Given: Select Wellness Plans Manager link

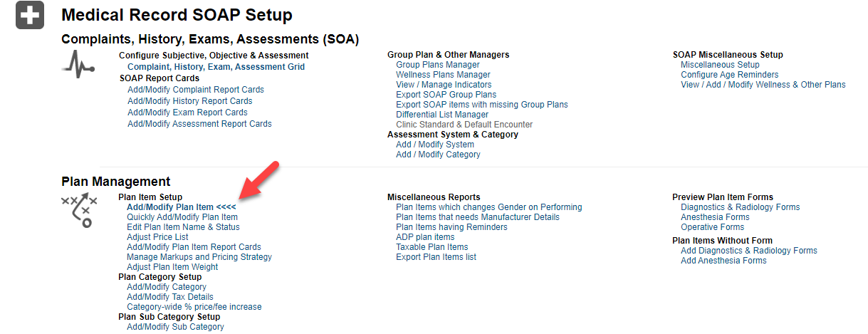Looking at the screenshot, I should coord(443,75).
